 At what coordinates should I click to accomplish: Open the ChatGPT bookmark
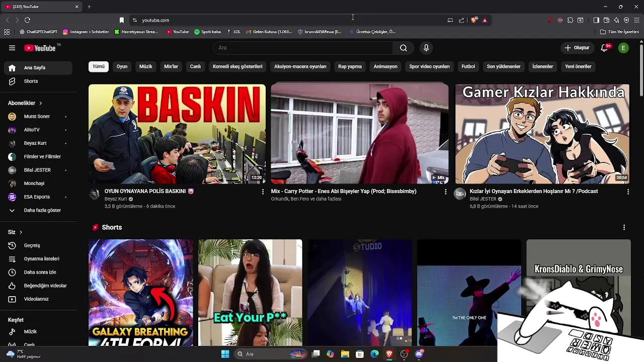(38, 32)
